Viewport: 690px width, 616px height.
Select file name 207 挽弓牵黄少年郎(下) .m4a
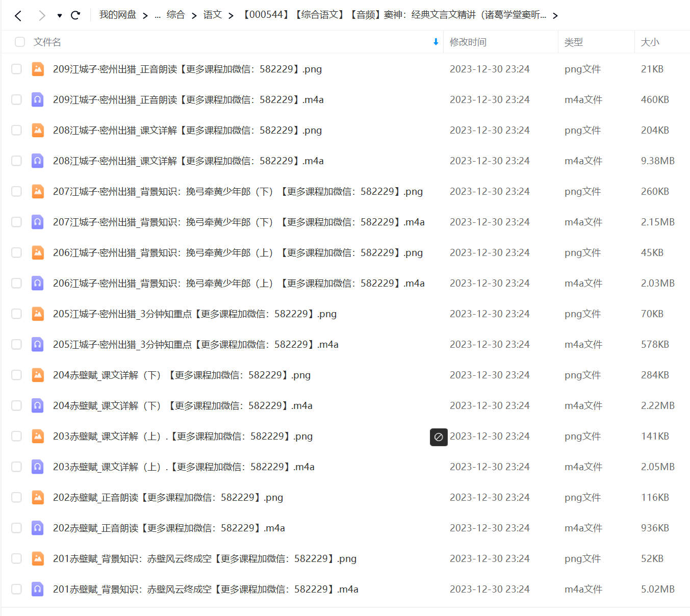coord(239,222)
